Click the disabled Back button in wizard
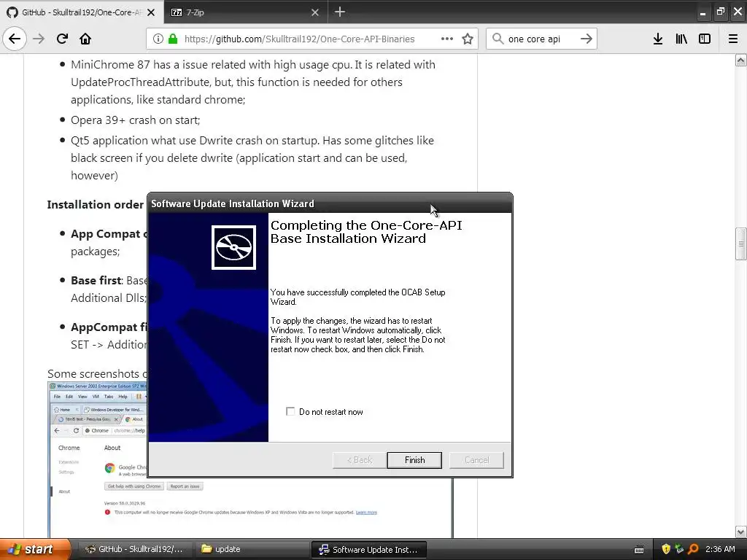Screen dimensions: 747x560 (x=360, y=460)
